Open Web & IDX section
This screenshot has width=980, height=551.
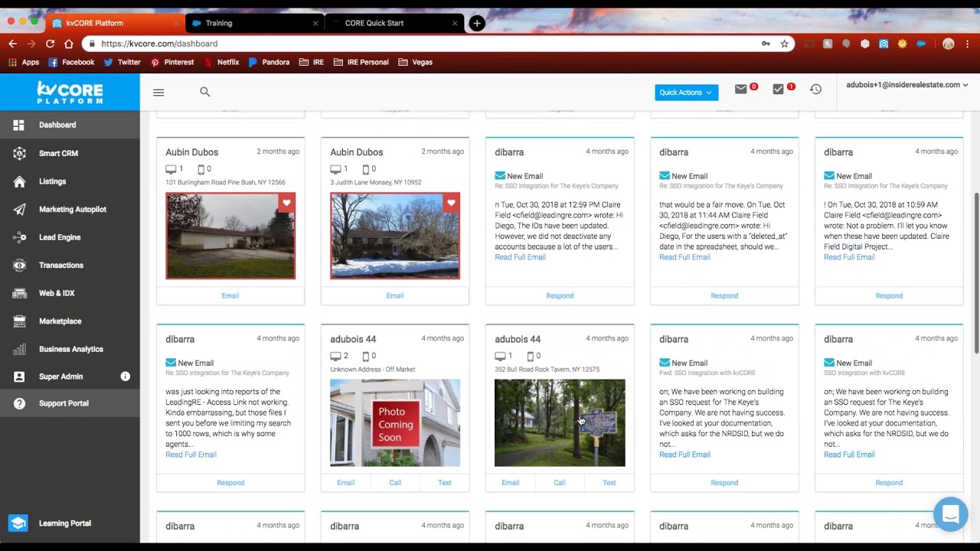70,293
